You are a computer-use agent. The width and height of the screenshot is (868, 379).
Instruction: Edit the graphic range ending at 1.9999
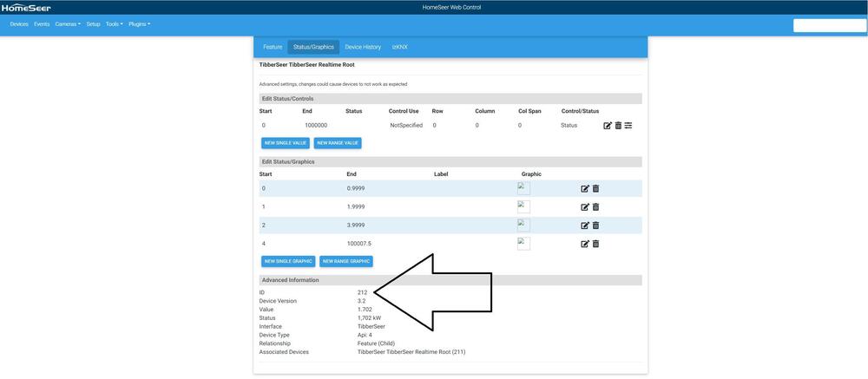tap(585, 207)
